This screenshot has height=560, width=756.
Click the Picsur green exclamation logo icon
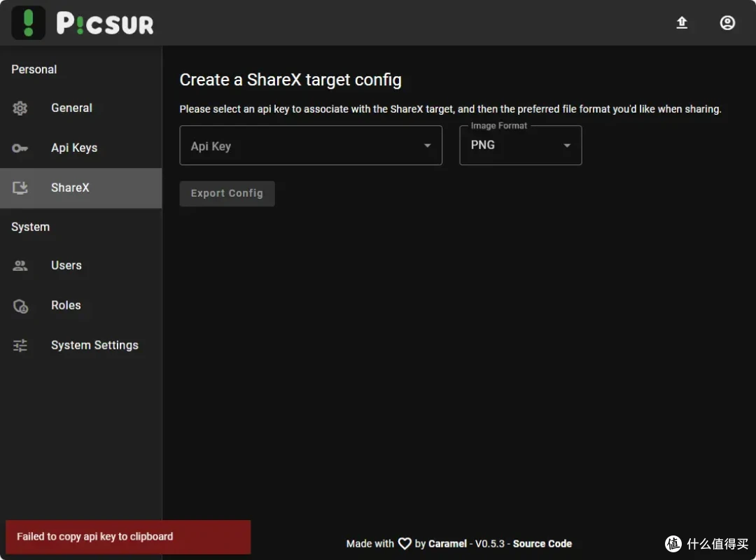tap(29, 22)
